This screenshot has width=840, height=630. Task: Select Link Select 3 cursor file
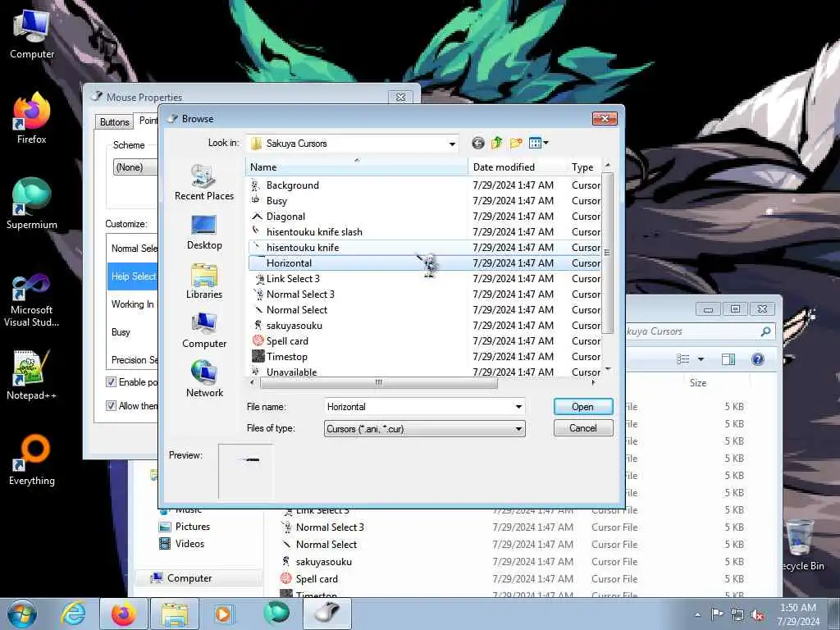(293, 279)
